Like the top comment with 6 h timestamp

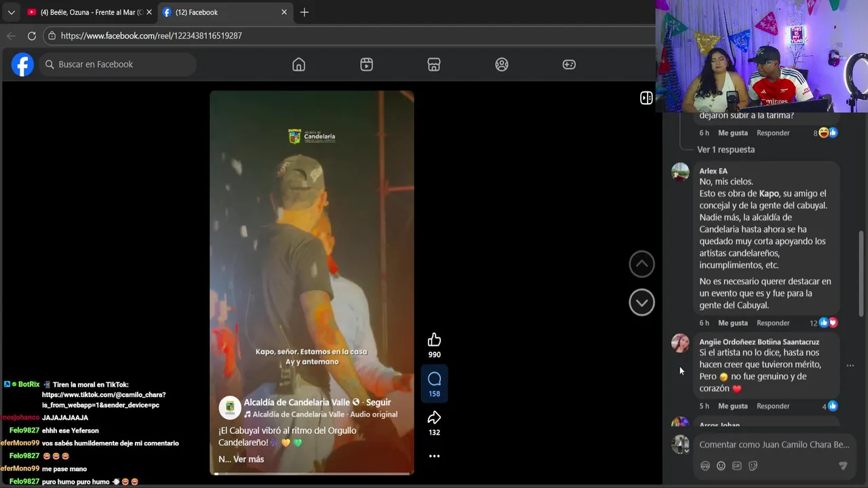(x=733, y=133)
